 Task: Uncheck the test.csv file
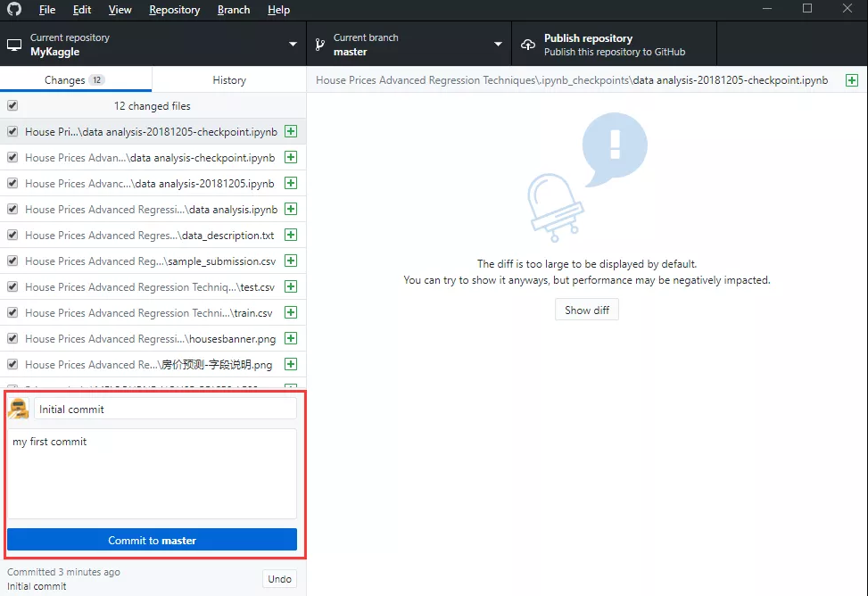tap(12, 286)
